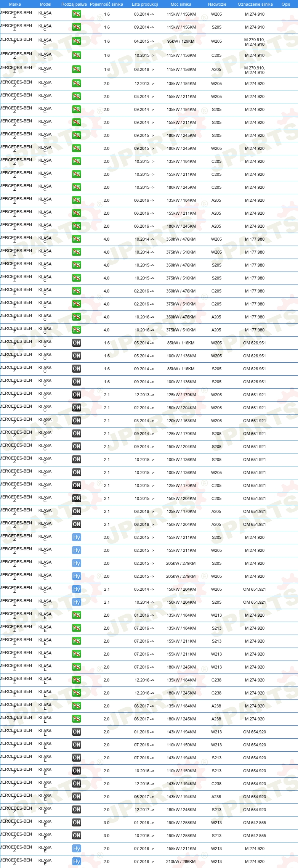The height and width of the screenshot is (868, 298).
Task: Click the Lata produkcji column header
Action: [x=145, y=4]
